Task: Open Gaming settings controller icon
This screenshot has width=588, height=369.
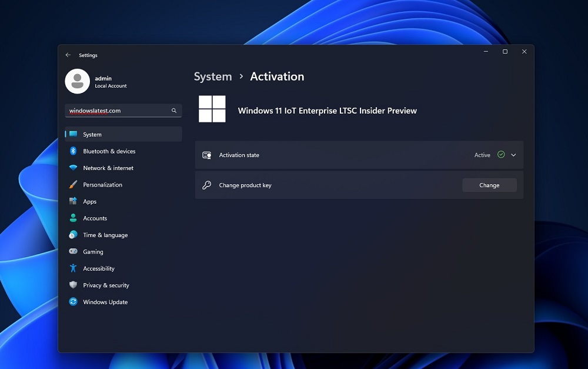Action: 72,251
